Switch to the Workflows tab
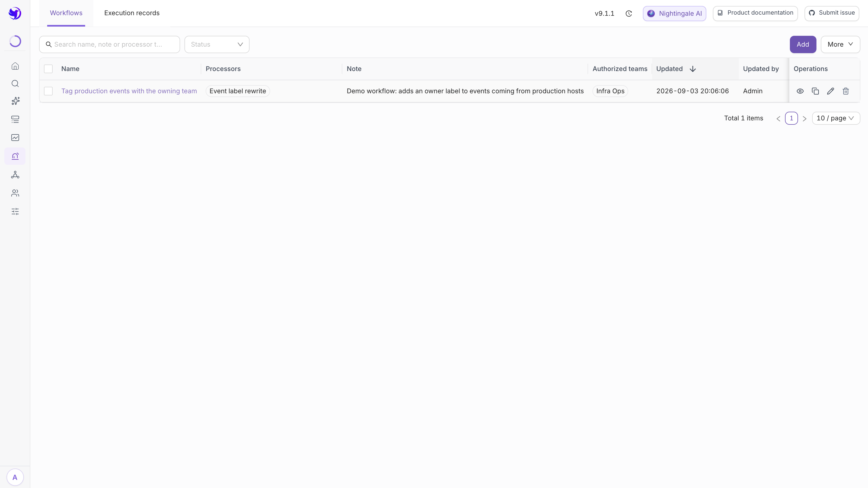 66,13
